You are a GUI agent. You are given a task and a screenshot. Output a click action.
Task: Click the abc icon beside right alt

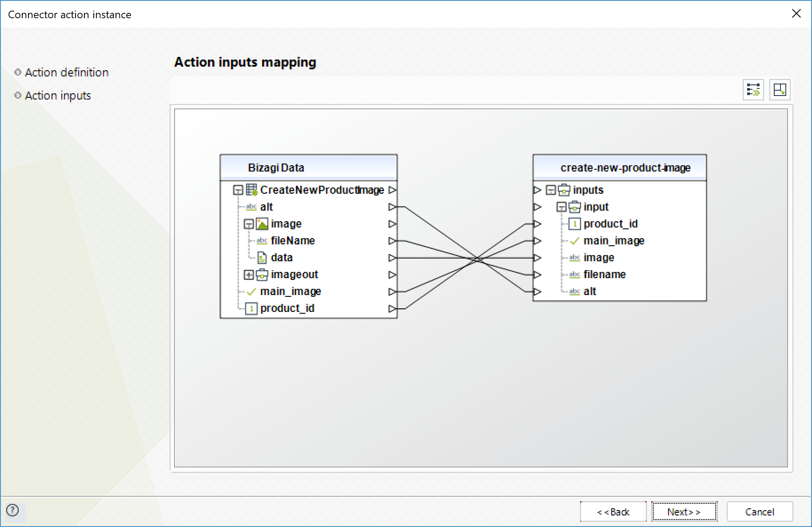tap(574, 291)
